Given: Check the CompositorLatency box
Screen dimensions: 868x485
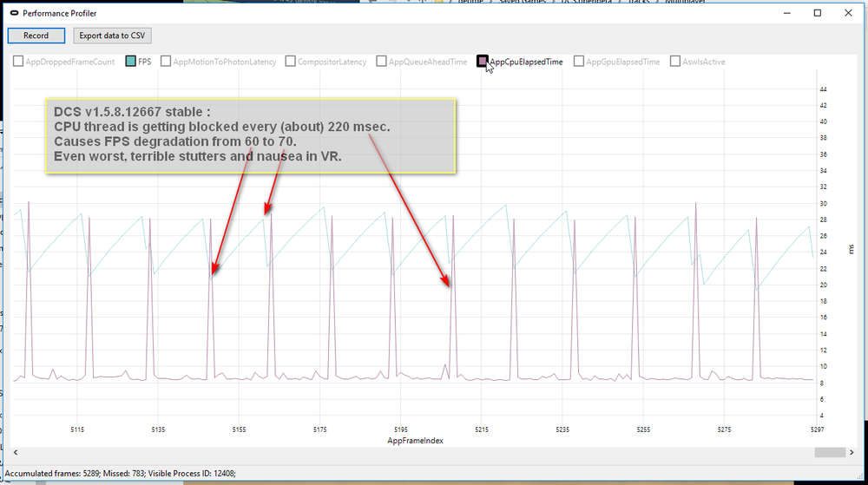Looking at the screenshot, I should 290,61.
